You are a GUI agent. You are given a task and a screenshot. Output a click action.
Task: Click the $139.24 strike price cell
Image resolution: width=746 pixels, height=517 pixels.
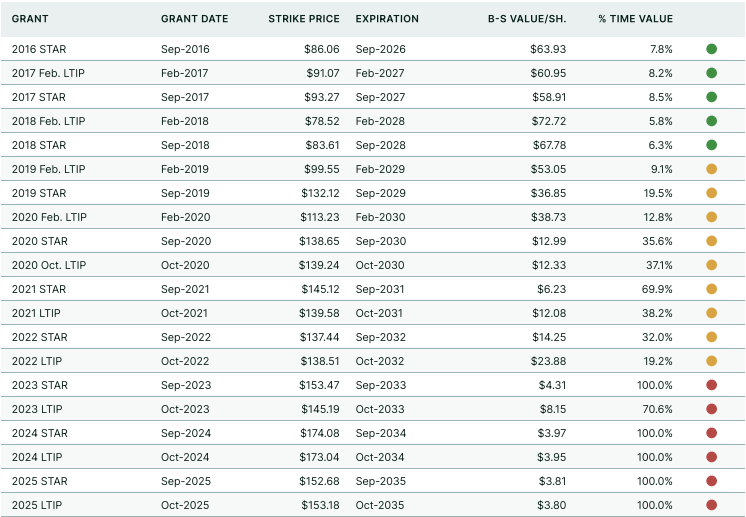click(x=319, y=265)
